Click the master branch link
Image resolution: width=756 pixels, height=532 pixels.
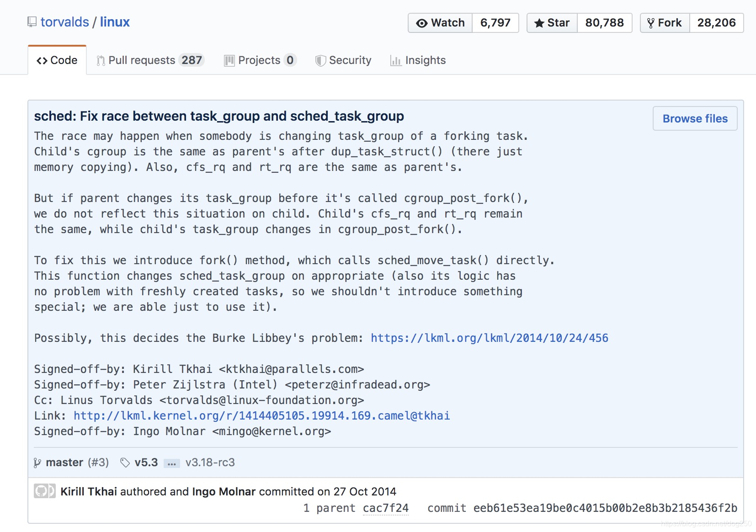64,463
